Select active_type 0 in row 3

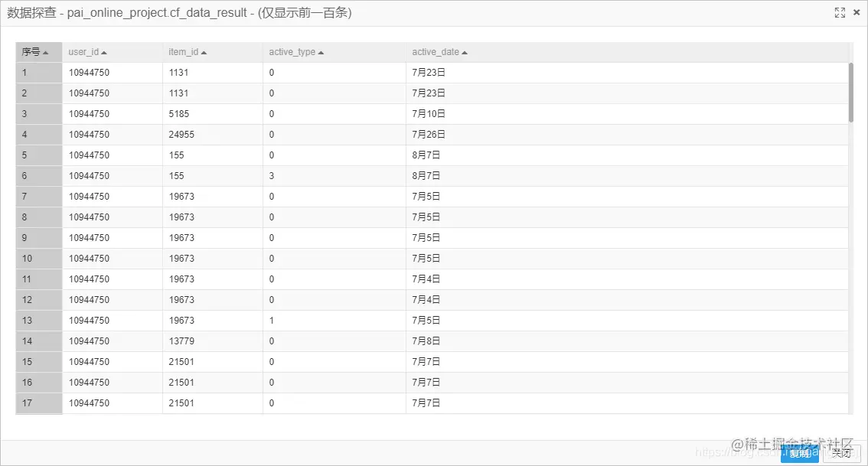[334, 114]
